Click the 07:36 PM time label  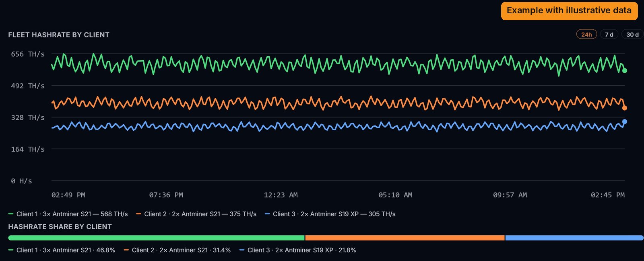166,195
